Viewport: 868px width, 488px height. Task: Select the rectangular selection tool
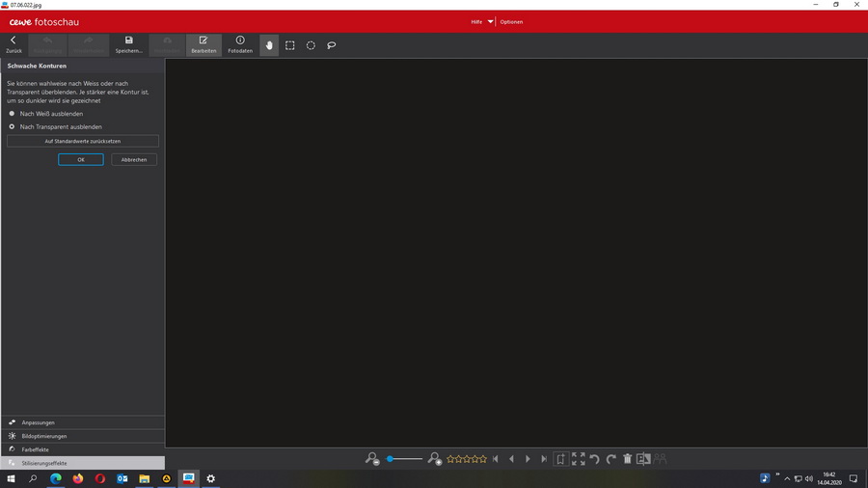(290, 45)
